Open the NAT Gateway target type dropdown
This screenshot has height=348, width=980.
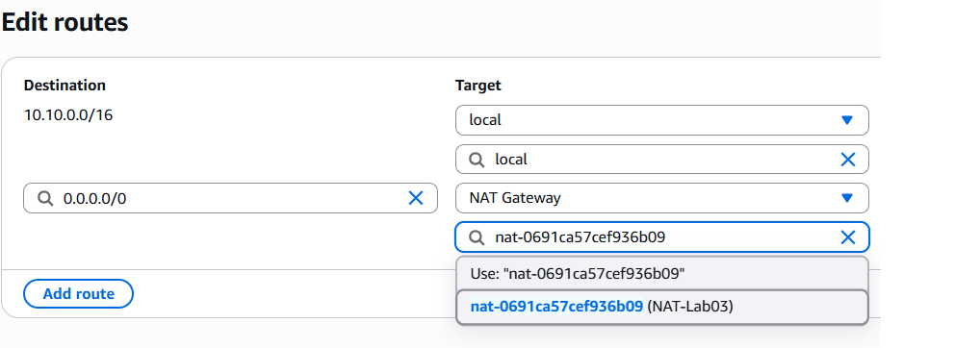point(662,198)
